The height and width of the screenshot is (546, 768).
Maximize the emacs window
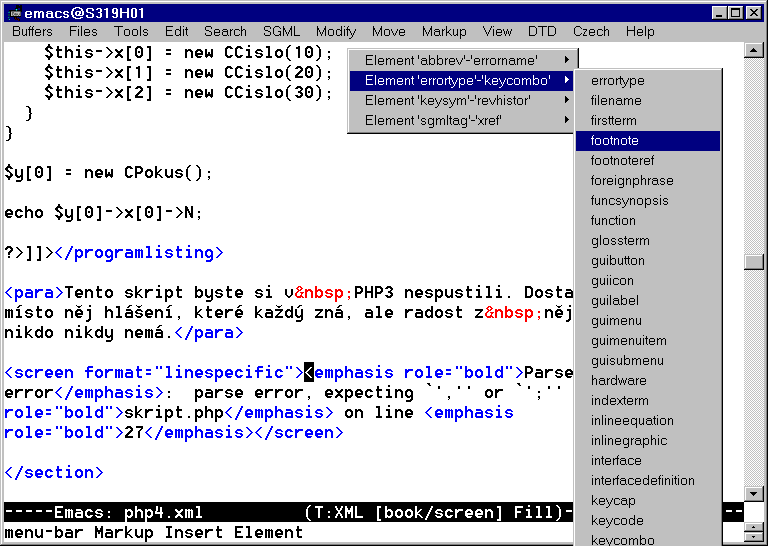click(x=736, y=13)
